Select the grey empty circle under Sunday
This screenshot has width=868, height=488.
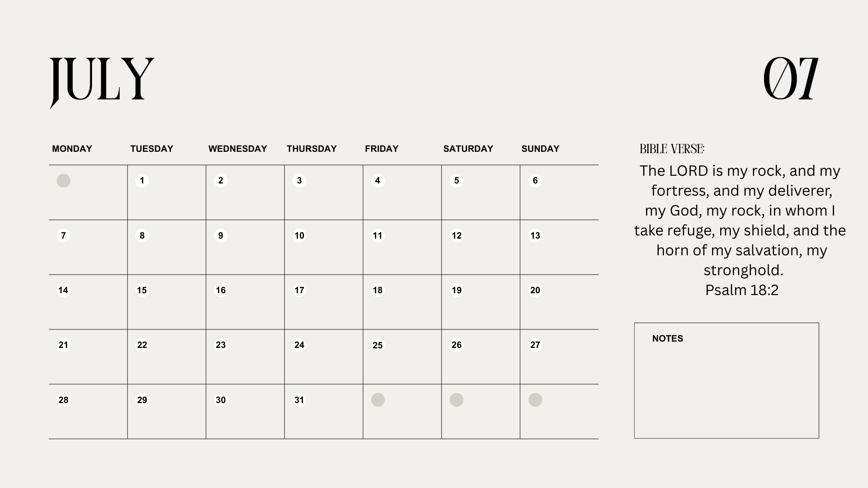(x=535, y=400)
